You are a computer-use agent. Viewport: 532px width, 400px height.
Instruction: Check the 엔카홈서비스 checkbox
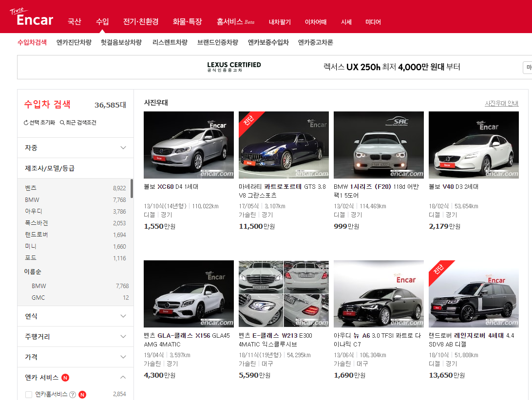pyautogui.click(x=29, y=394)
